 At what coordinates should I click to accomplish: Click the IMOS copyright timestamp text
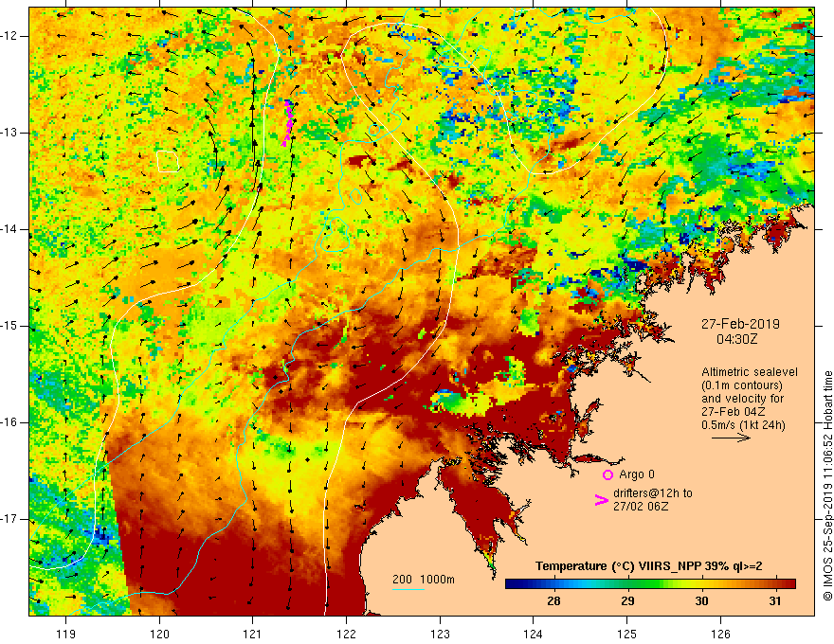coord(827,486)
